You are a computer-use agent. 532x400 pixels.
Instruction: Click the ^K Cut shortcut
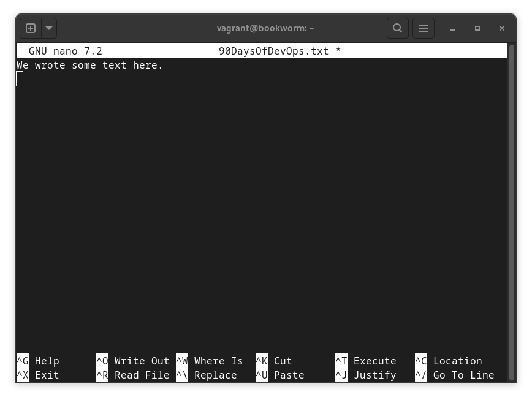coord(274,361)
